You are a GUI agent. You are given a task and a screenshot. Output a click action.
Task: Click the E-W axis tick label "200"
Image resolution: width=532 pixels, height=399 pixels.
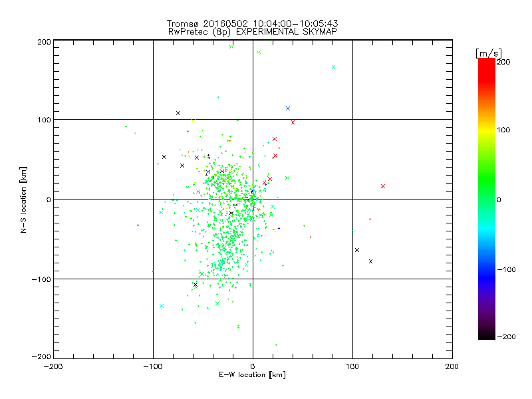452,366
